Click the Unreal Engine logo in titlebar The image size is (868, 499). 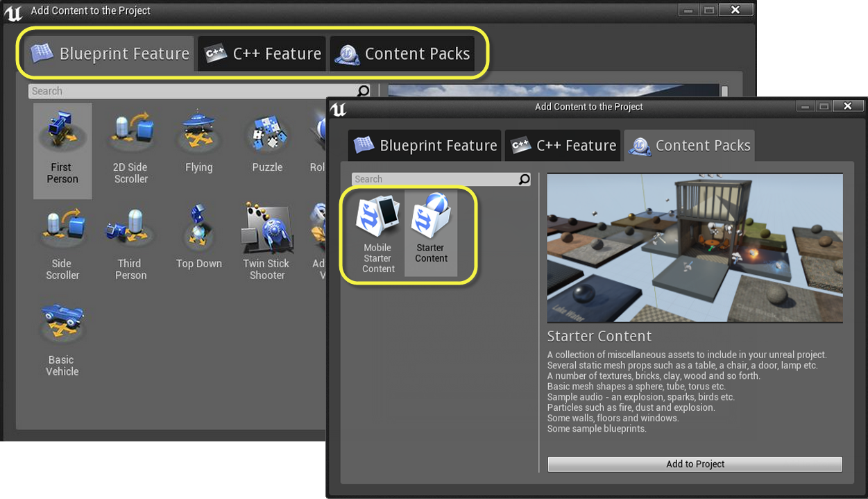[x=339, y=108]
